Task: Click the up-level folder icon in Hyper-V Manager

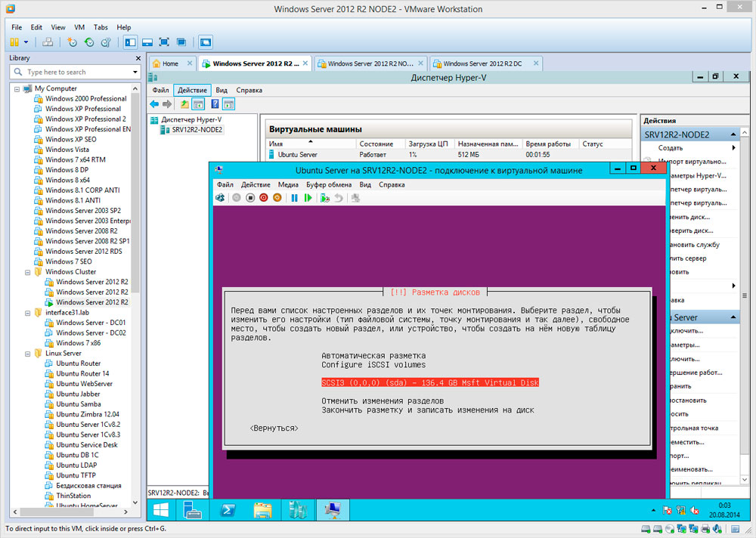Action: [x=184, y=104]
